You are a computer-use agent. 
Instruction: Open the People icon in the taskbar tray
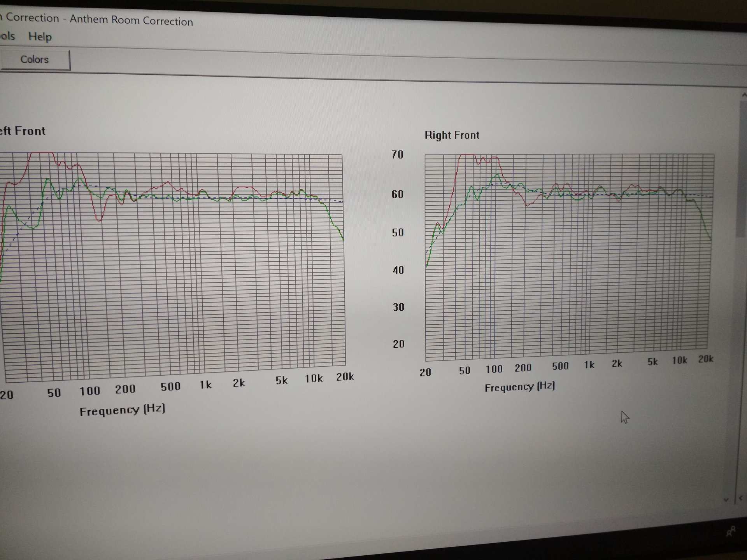tap(731, 531)
